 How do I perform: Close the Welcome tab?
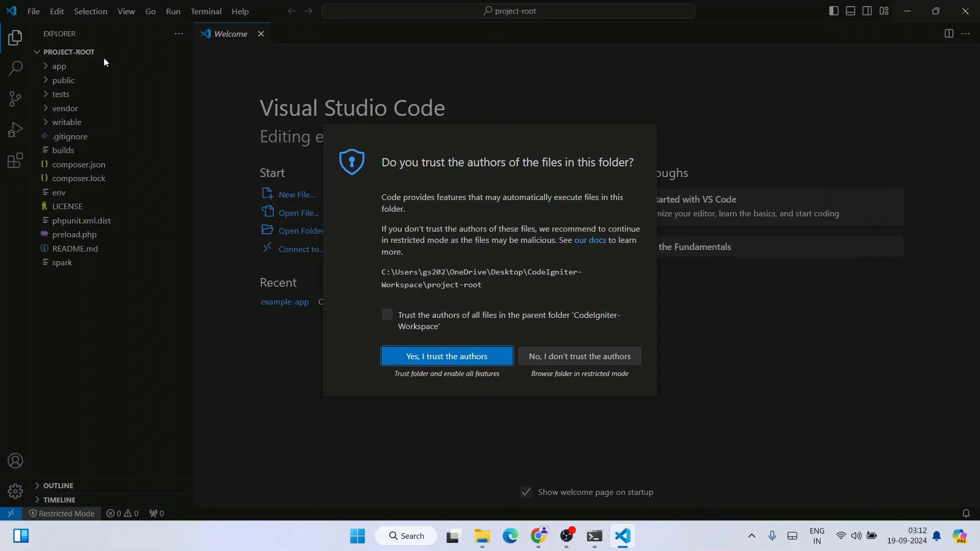click(x=261, y=34)
